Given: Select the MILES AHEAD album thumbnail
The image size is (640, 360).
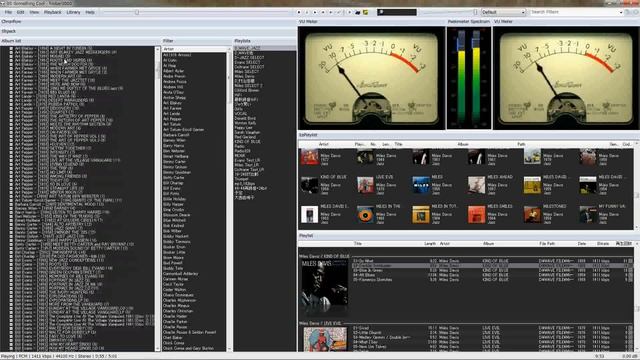Looking at the screenshot, I should click(477, 185).
